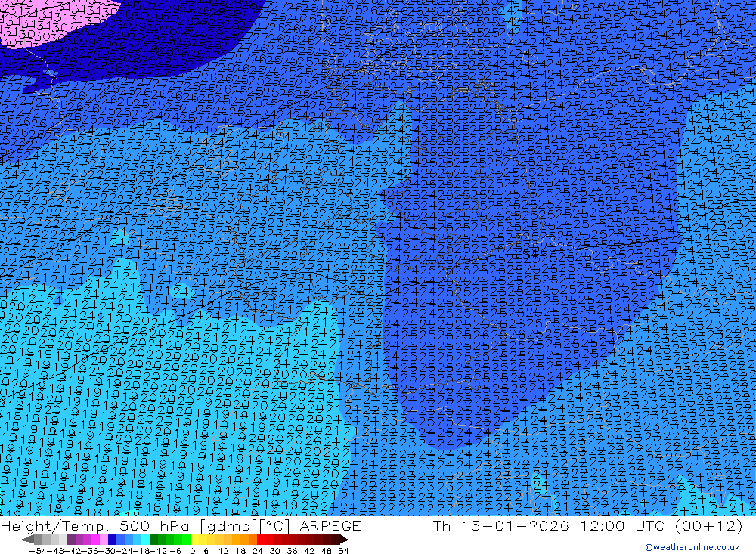Click the cyan legend swatch near -18
Viewport: 756px width, 554px height.
[x=145, y=540]
